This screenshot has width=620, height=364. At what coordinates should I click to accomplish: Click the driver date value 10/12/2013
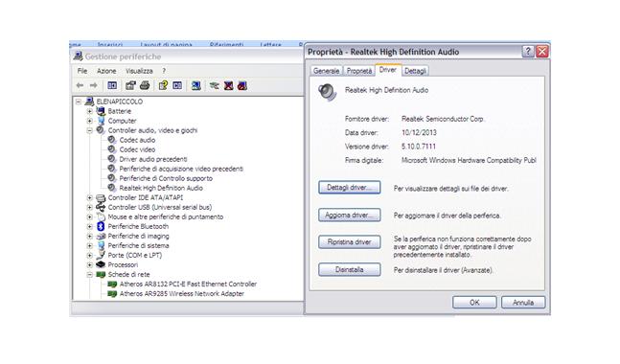point(419,133)
